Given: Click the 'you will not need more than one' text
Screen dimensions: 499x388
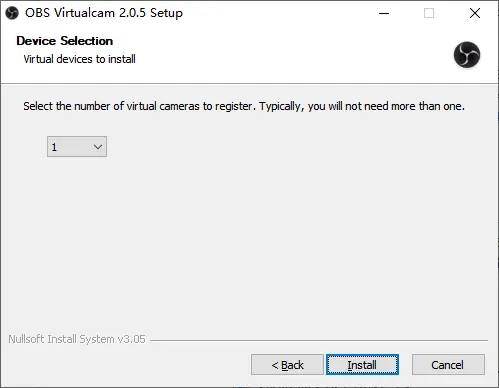Looking at the screenshot, I should pyautogui.click(x=386, y=106).
